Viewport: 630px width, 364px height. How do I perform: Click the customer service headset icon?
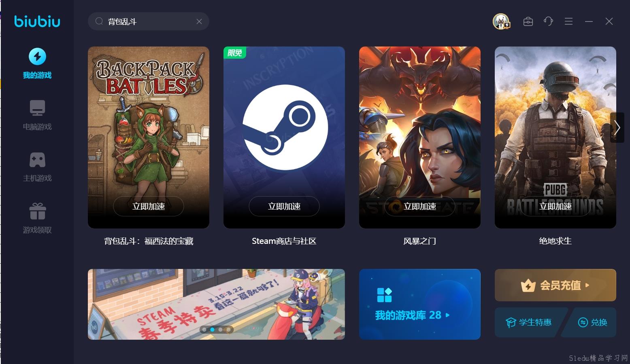tap(548, 21)
